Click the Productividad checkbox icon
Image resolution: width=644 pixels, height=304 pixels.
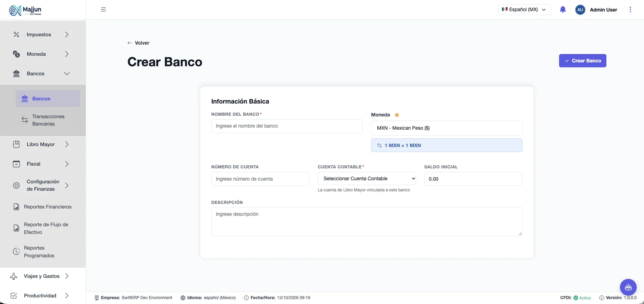tap(14, 296)
